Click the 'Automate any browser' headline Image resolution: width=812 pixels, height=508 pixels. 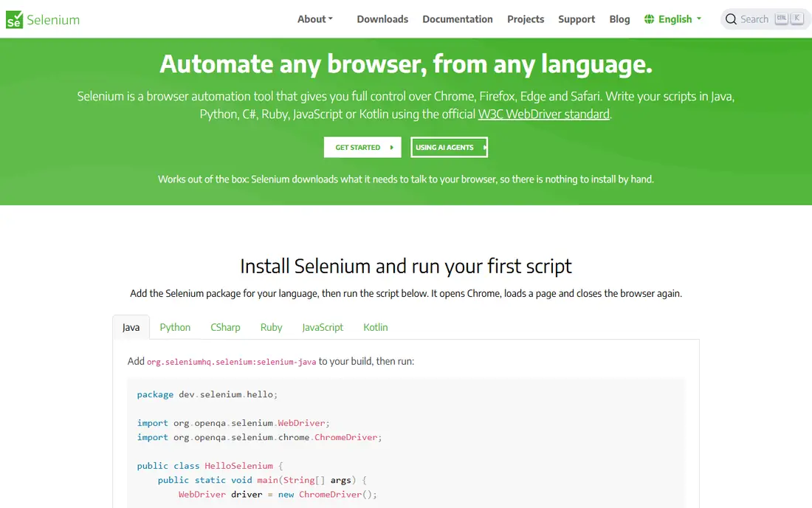click(406, 64)
